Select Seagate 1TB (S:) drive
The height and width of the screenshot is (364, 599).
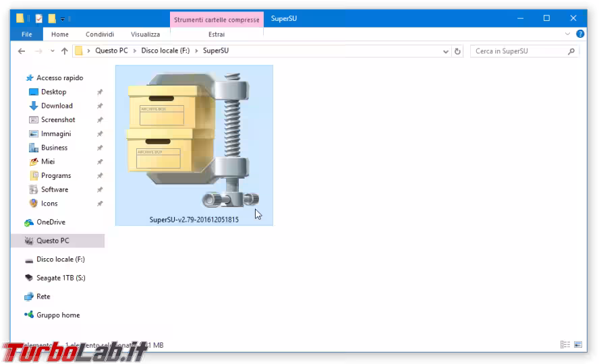(61, 278)
